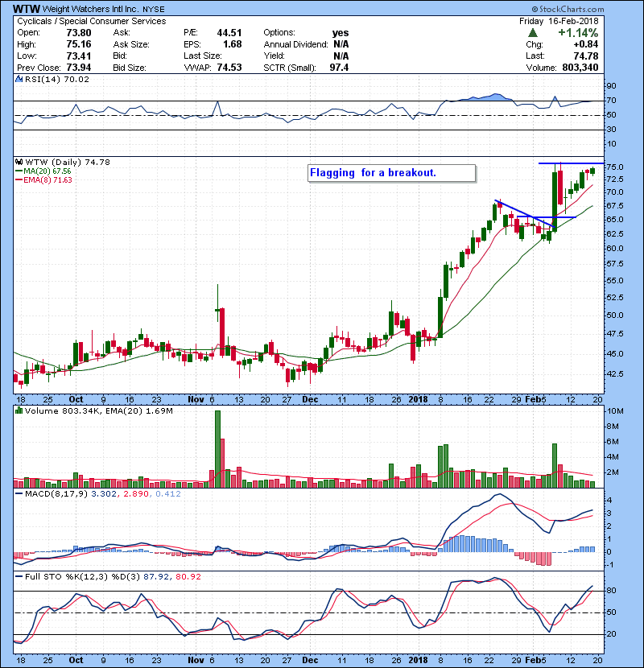Click the Yield label
The image size is (644, 668).
pos(274,56)
